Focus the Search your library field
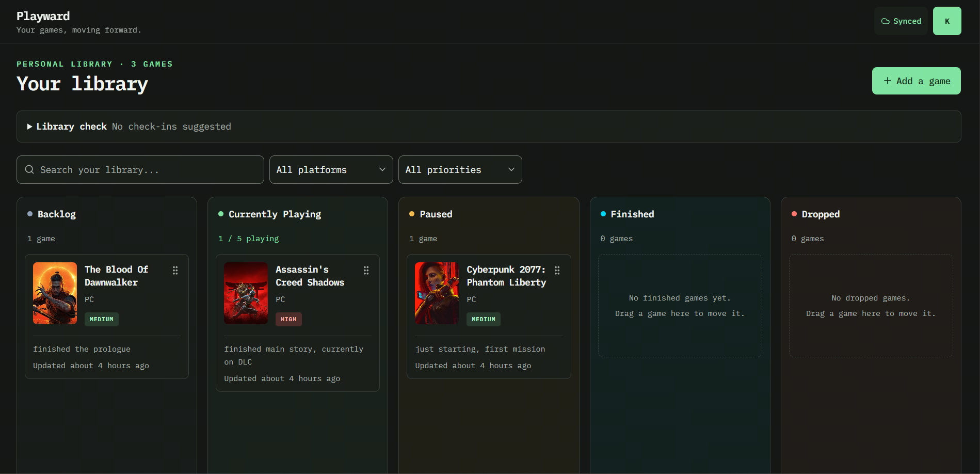980x474 pixels. pos(140,169)
